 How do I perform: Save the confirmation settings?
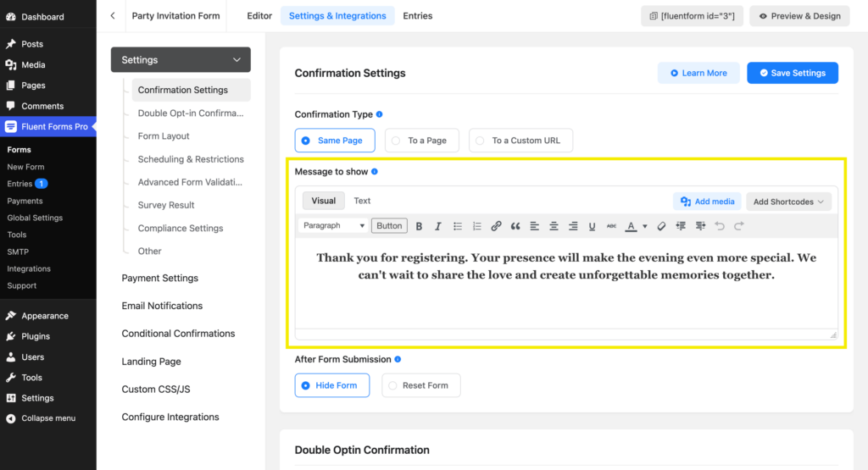pyautogui.click(x=793, y=73)
